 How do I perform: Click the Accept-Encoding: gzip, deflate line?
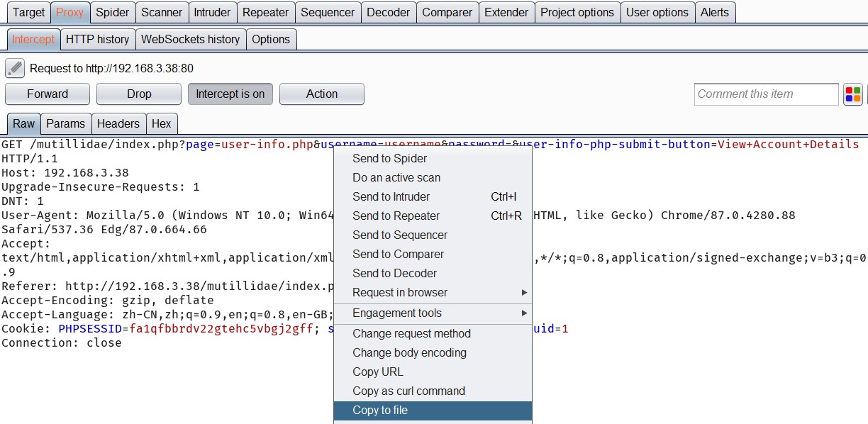coord(108,300)
